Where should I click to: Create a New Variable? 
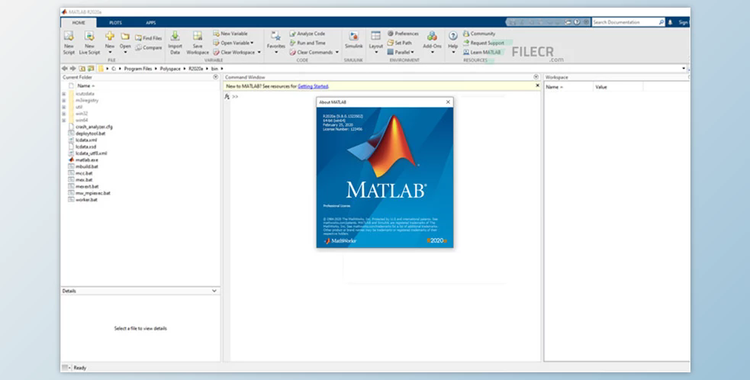pos(231,34)
